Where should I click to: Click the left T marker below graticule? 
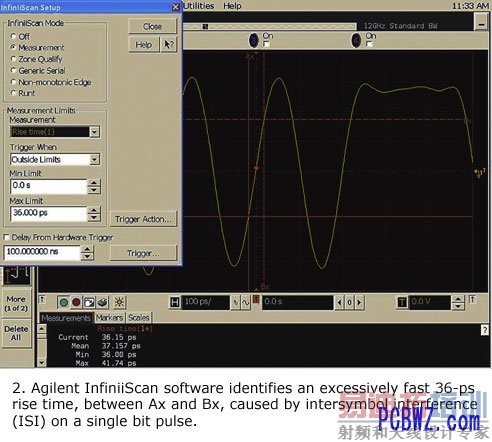42,299
